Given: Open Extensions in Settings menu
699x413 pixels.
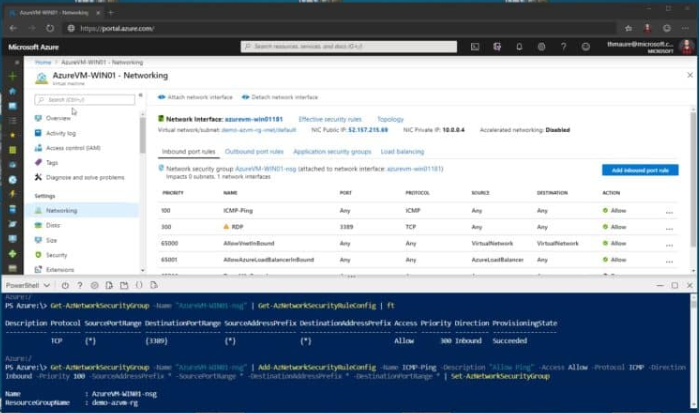Looking at the screenshot, I should click(x=60, y=269).
